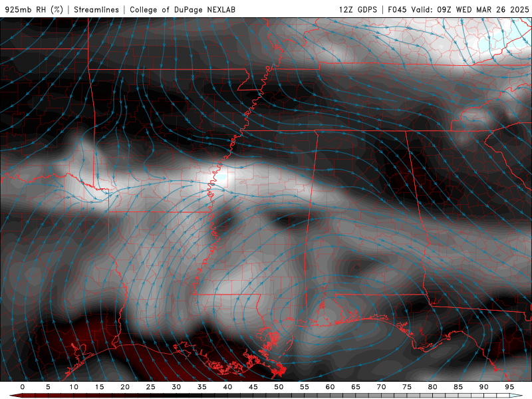532x399 pixels.
Task: Click the colorbar label "35"
Action: (x=202, y=387)
